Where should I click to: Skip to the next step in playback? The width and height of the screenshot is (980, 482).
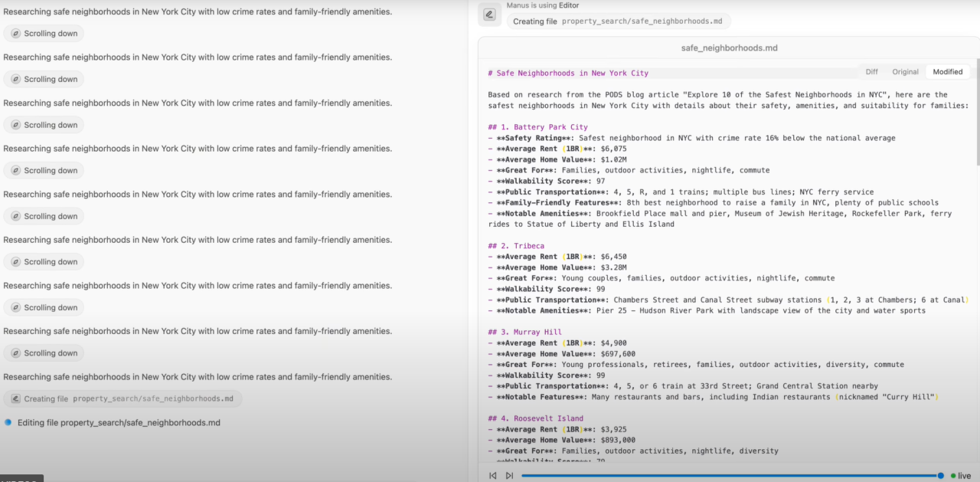pyautogui.click(x=509, y=476)
